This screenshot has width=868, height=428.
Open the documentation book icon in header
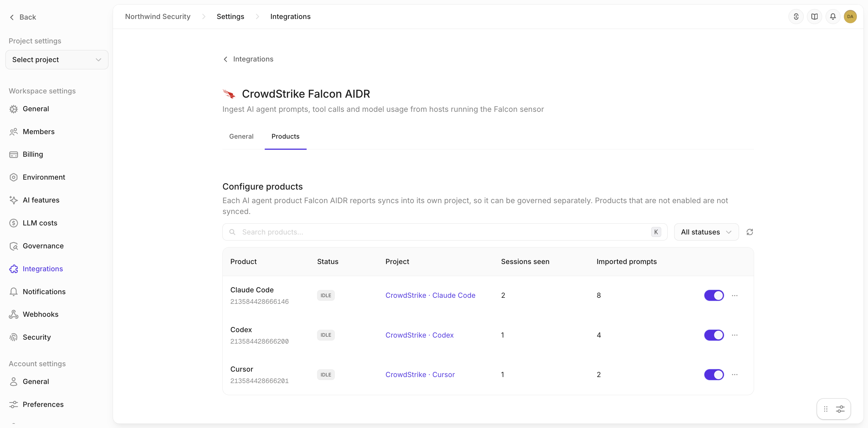(814, 17)
